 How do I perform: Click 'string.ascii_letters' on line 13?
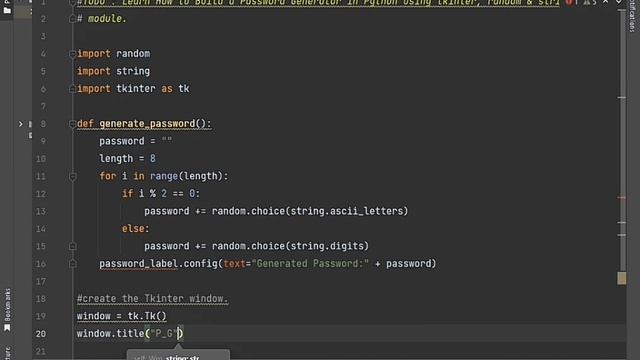click(x=347, y=211)
